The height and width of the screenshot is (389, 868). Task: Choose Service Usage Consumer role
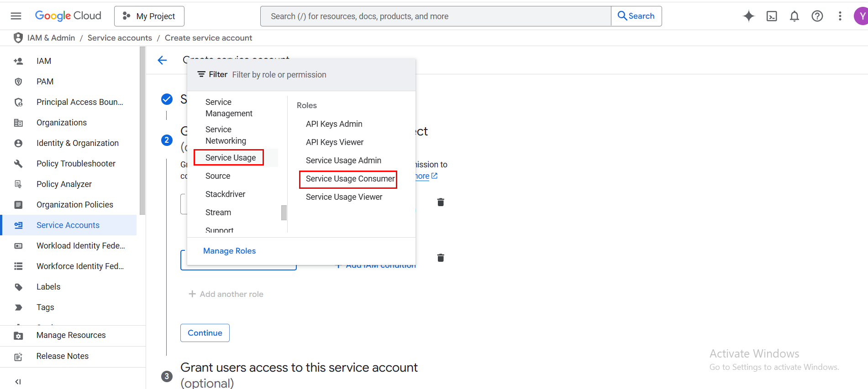[x=350, y=179]
